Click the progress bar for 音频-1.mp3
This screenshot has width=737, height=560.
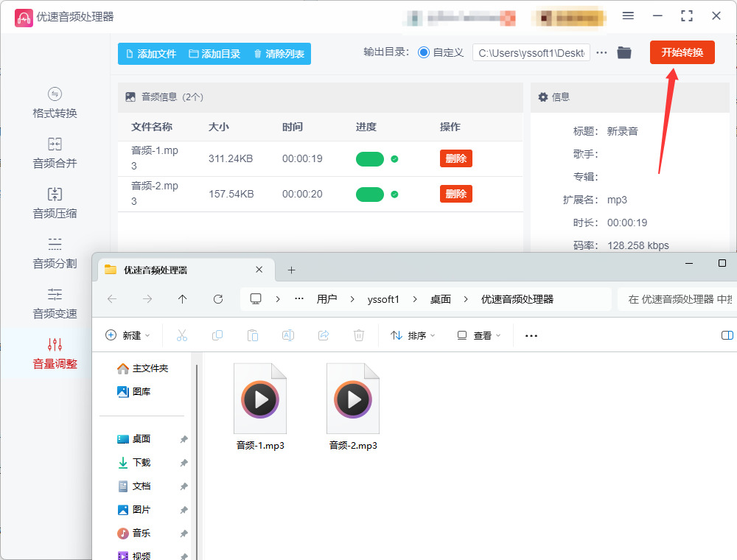370,159
